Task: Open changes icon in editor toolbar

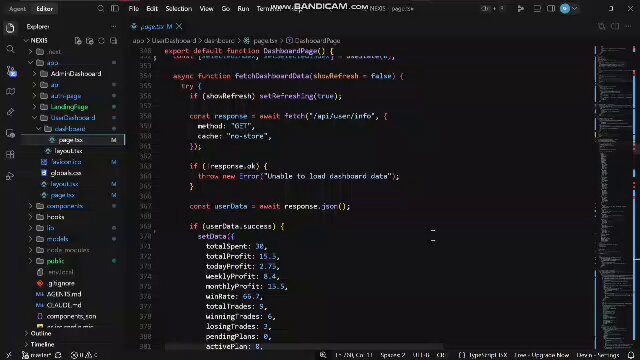Action: tap(602, 27)
